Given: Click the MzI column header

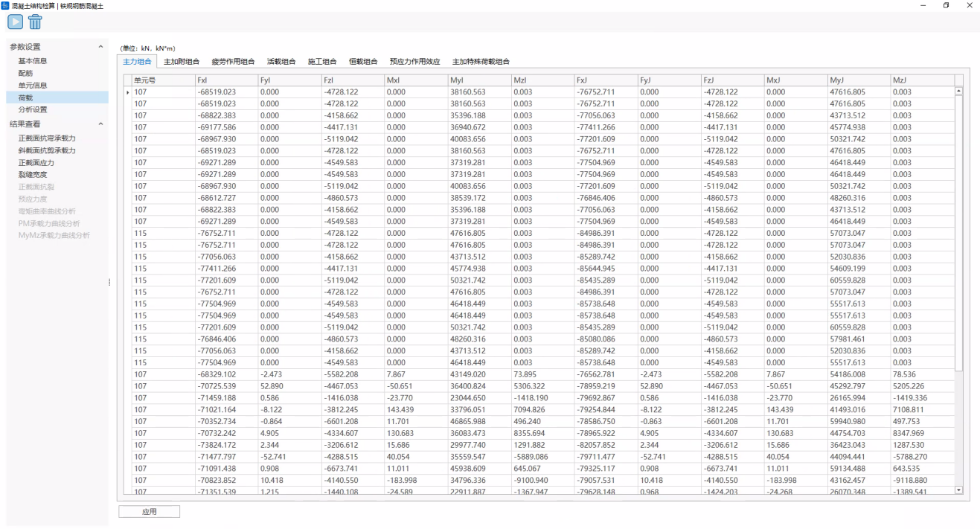Looking at the screenshot, I should click(x=542, y=80).
